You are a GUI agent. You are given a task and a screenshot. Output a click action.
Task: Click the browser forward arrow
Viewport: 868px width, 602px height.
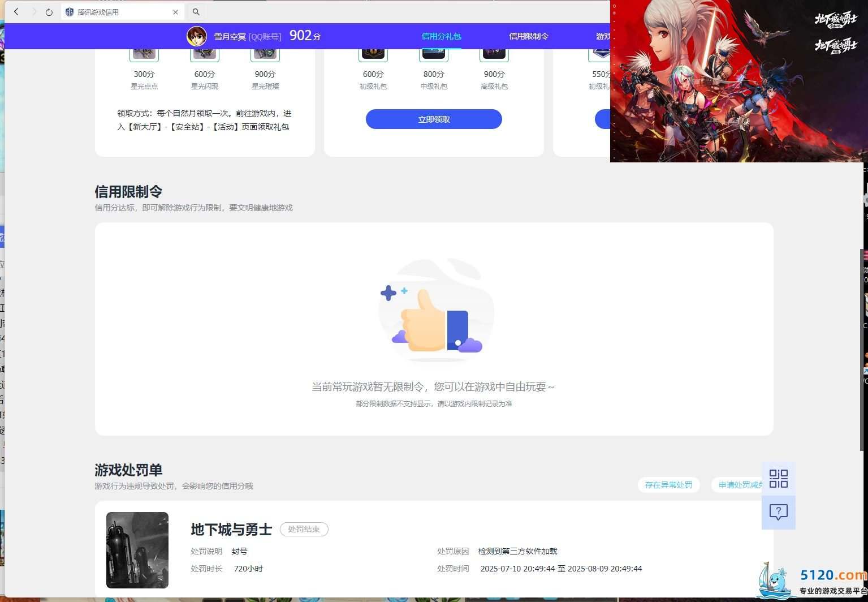pyautogui.click(x=33, y=12)
